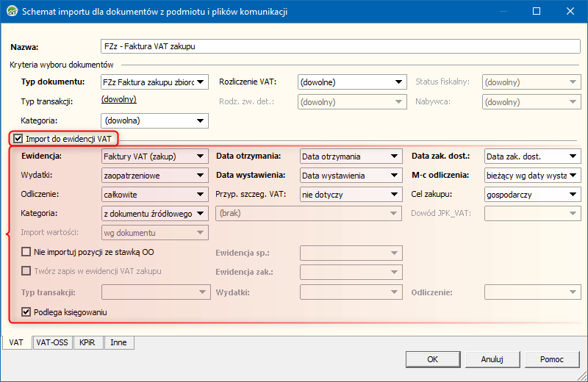
Task: Tick Twórz zapis w ewidencji VAT zakupu
Action: coord(26,271)
